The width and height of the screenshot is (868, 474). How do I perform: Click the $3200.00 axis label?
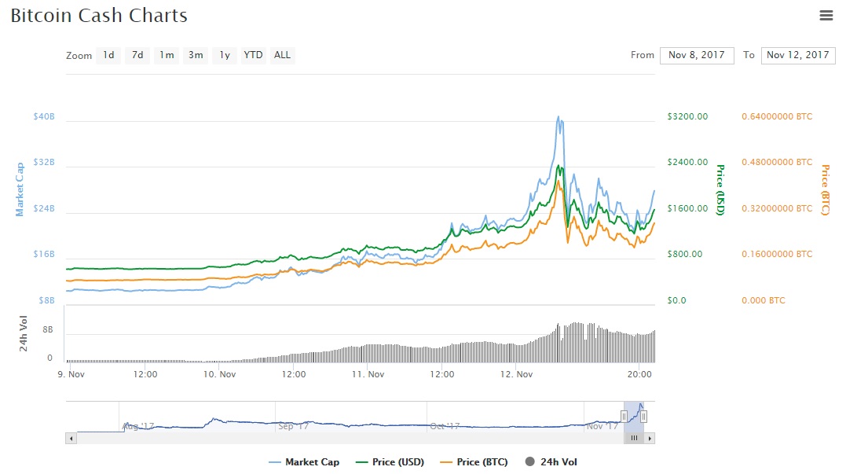pyautogui.click(x=687, y=116)
